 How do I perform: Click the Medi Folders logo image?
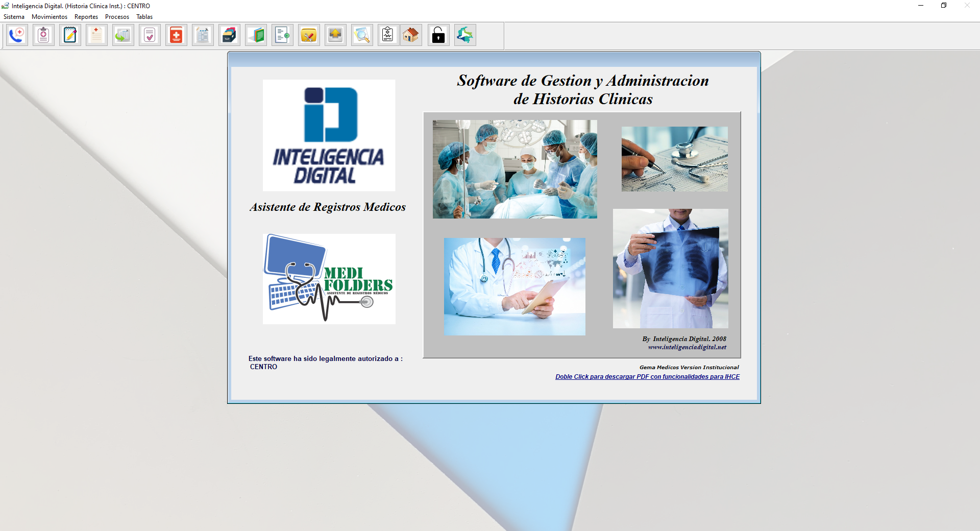coord(329,279)
